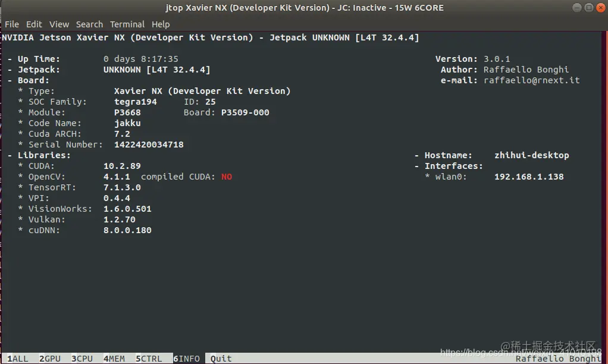Maximize the jtop terminal window

coord(589,8)
